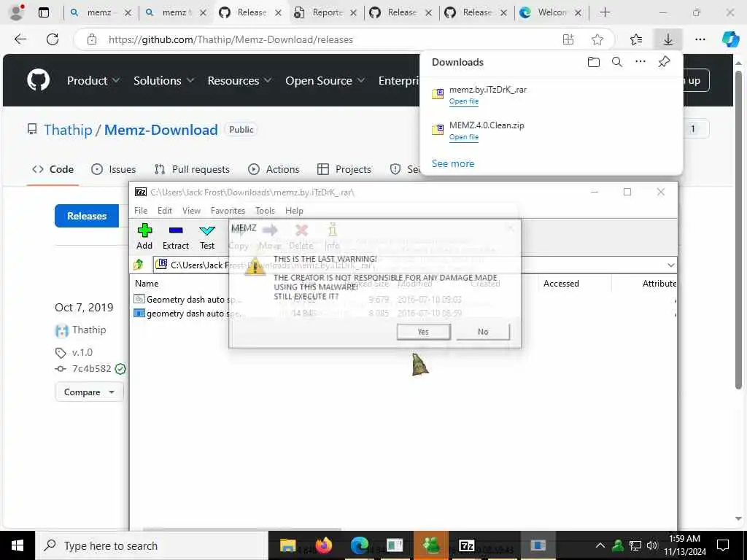The height and width of the screenshot is (560, 747).
Task: Open the Copilot icon in Edge
Action: [x=730, y=39]
